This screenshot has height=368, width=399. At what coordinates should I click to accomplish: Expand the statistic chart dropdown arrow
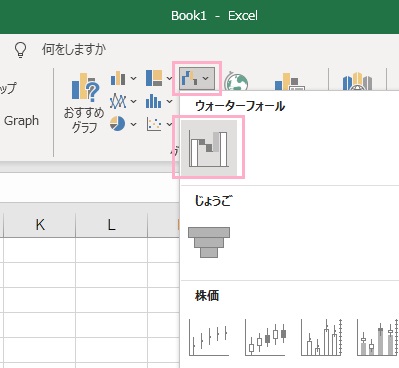[169, 101]
